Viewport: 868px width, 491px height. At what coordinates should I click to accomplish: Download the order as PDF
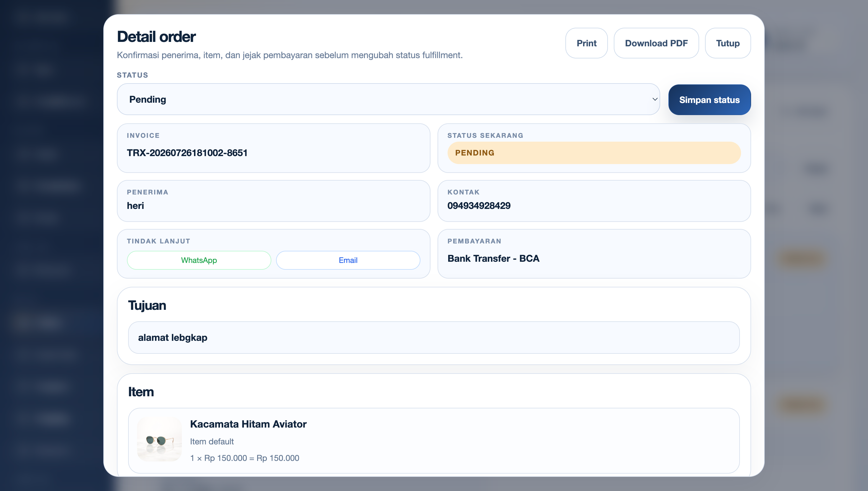656,43
